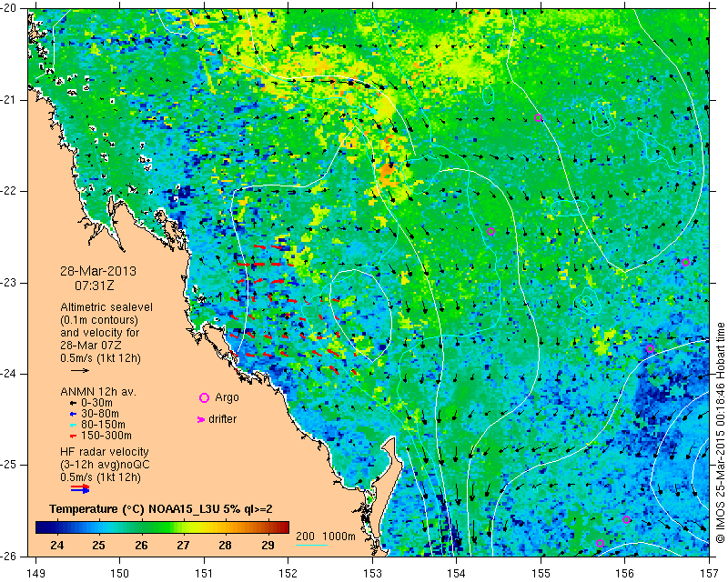The height and width of the screenshot is (582, 728).
Task: Click the 'Temperature (°C) NOAA15_L3U' colorbar title
Action: click(x=136, y=509)
